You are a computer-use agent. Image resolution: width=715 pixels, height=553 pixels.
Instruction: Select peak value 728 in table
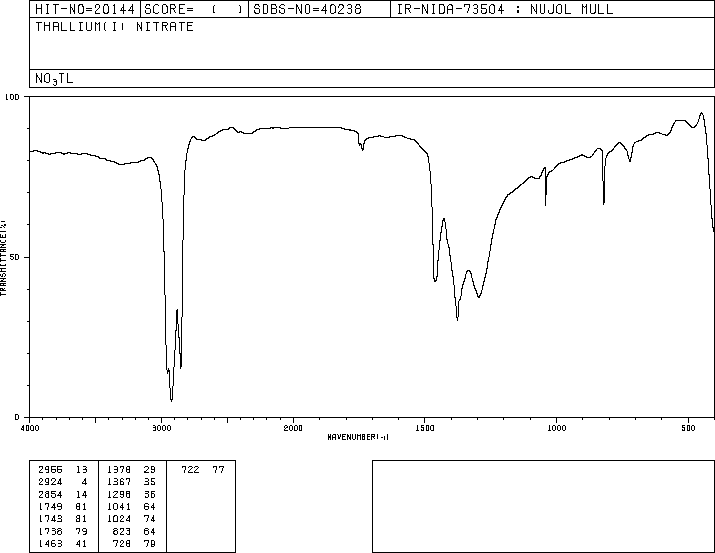click(122, 543)
